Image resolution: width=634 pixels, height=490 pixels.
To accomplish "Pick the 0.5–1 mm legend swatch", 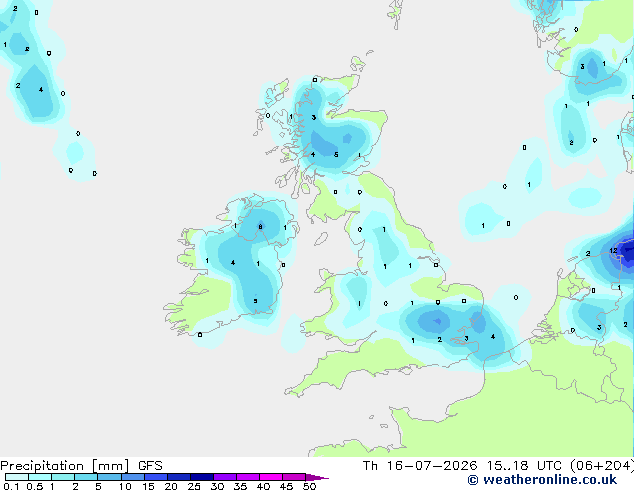I will click(x=40, y=477).
